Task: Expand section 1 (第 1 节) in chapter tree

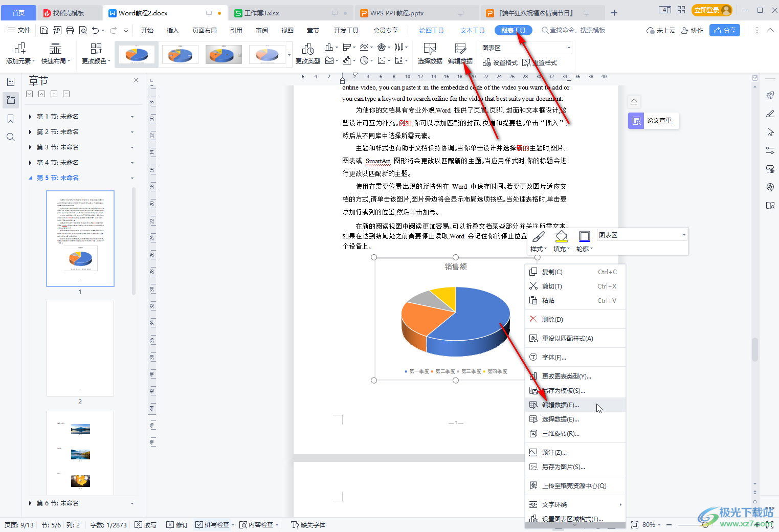Action: coord(30,117)
